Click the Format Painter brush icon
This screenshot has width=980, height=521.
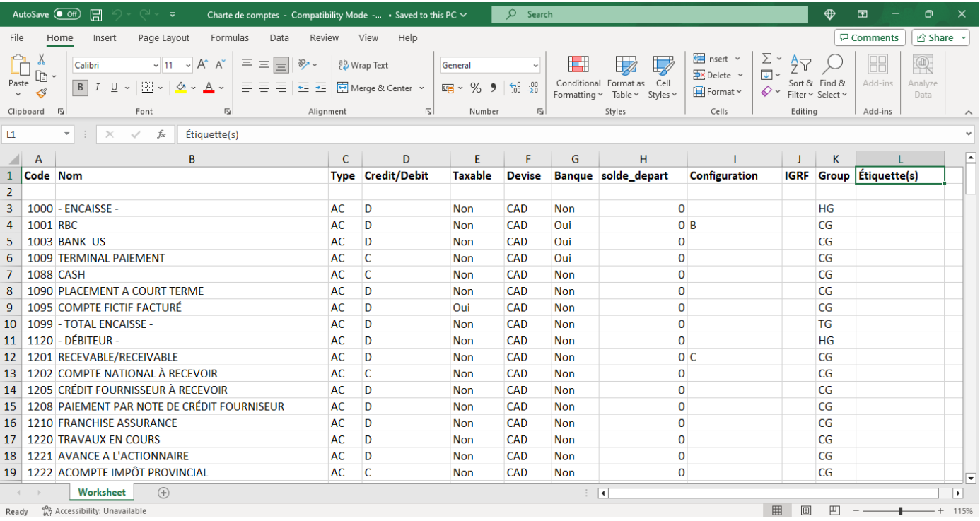point(42,93)
